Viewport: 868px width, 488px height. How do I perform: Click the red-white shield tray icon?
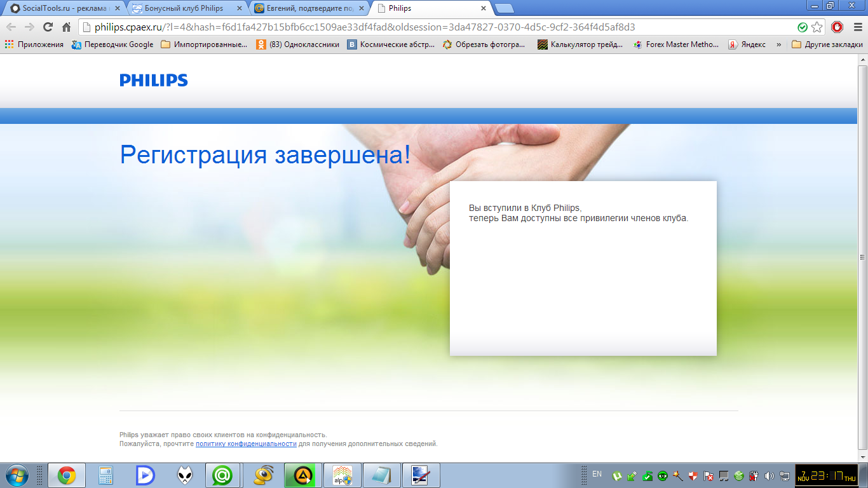click(693, 475)
